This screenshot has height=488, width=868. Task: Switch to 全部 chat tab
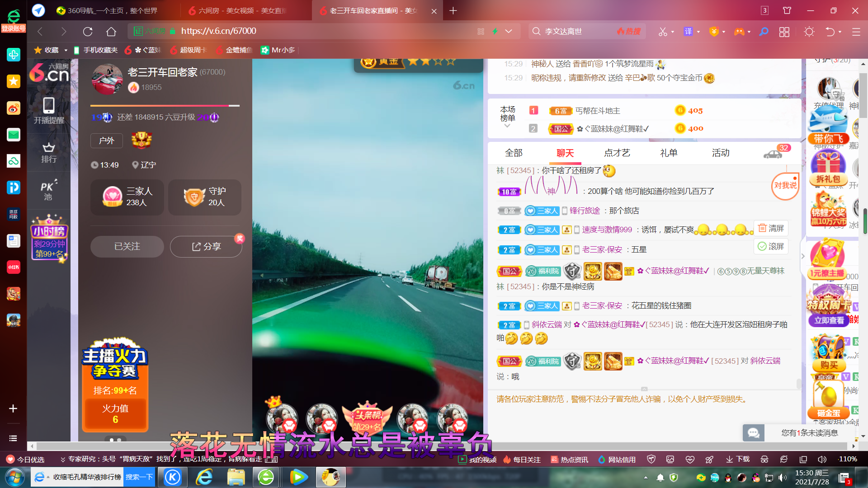pyautogui.click(x=514, y=153)
